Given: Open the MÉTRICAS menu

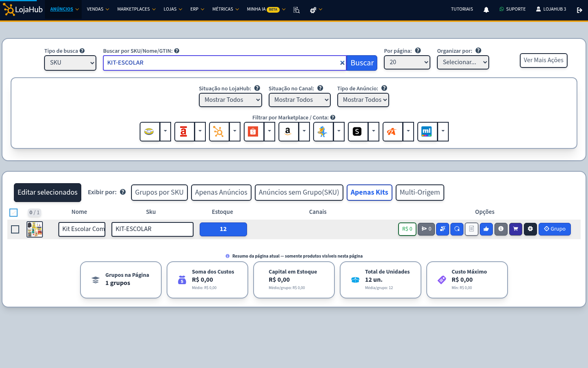Looking at the screenshot, I should (x=226, y=9).
